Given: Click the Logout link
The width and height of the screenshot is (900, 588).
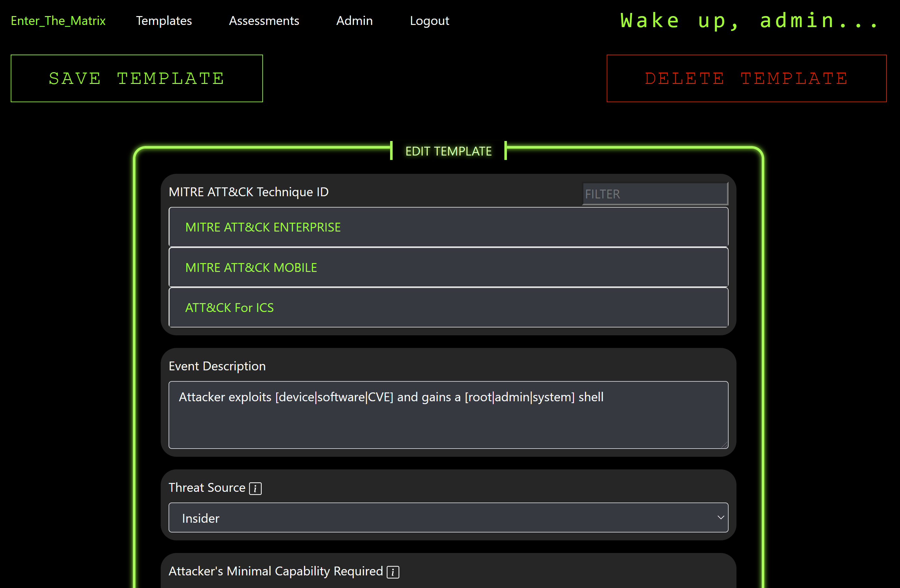Looking at the screenshot, I should pyautogui.click(x=429, y=21).
